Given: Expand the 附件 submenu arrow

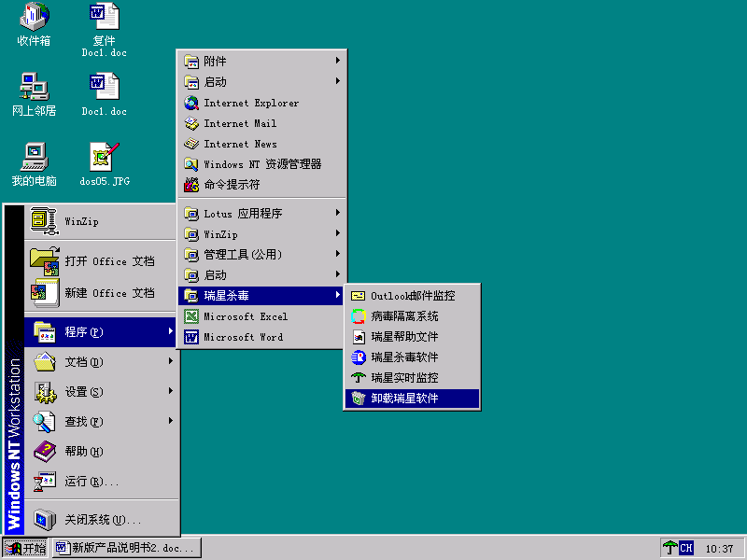Looking at the screenshot, I should coord(338,61).
